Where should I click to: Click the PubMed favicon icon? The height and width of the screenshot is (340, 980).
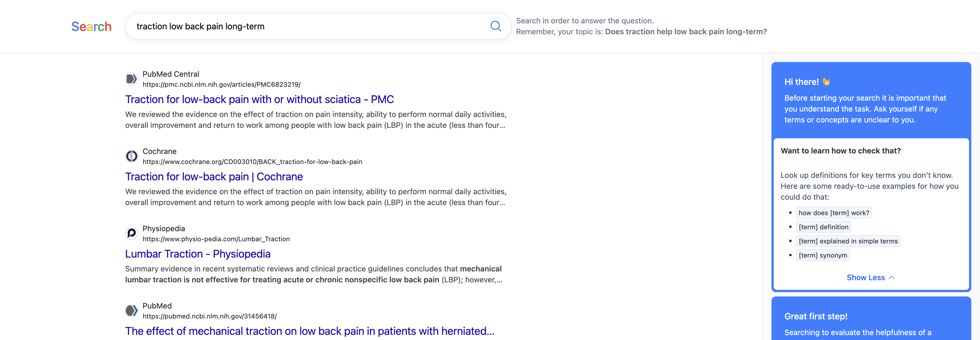(x=132, y=311)
